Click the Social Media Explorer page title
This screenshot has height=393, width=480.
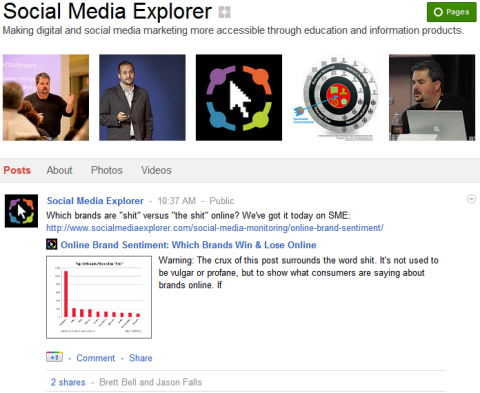(107, 11)
